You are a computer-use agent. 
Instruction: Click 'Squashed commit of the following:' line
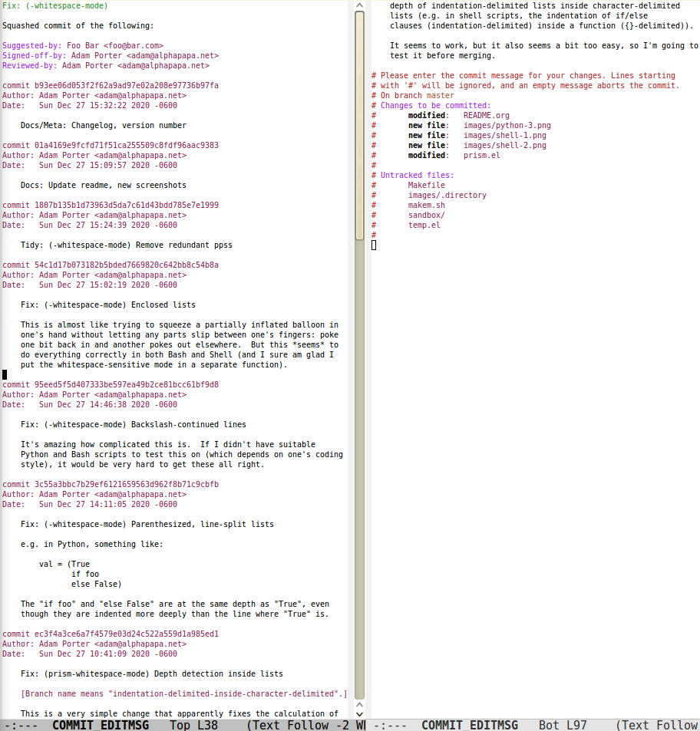(x=78, y=25)
